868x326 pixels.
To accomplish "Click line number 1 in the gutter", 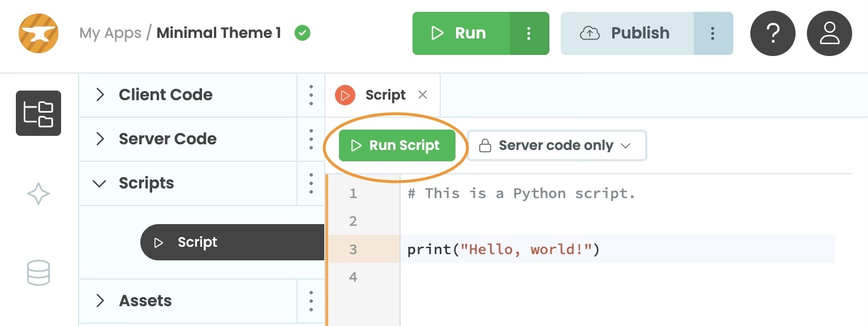I will click(x=353, y=194).
